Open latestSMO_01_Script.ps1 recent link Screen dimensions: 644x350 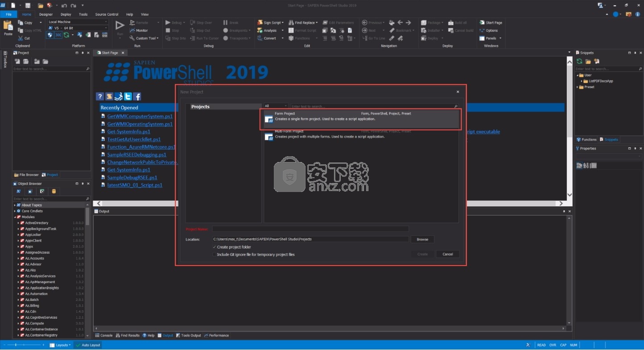(135, 185)
